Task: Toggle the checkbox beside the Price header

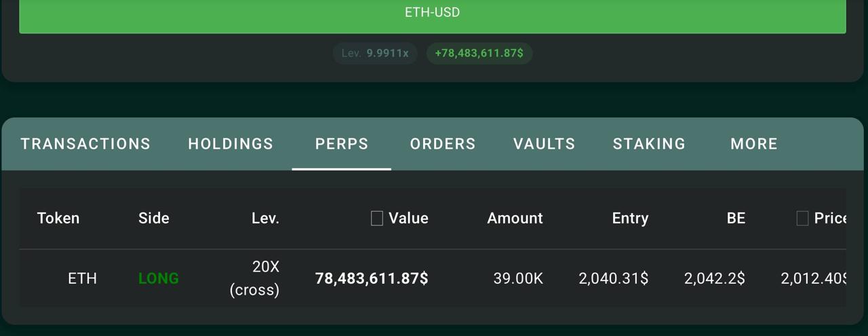Action: pos(802,219)
